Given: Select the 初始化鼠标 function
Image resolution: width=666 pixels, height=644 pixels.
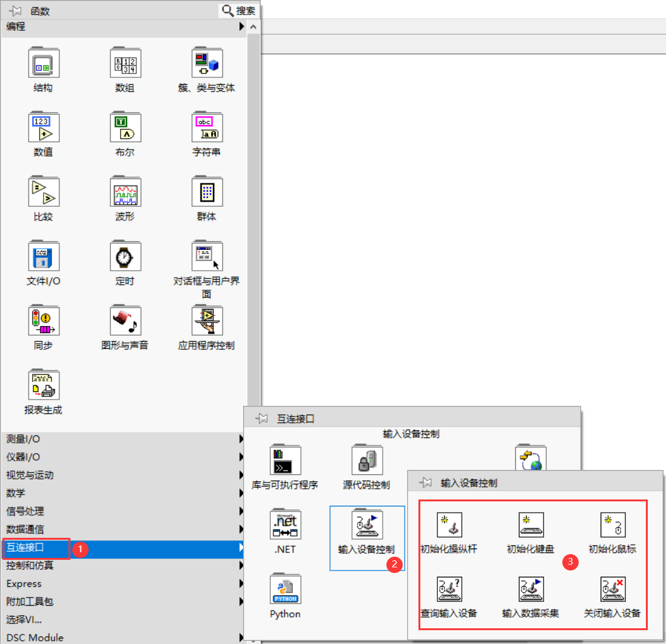Looking at the screenshot, I should click(x=613, y=525).
